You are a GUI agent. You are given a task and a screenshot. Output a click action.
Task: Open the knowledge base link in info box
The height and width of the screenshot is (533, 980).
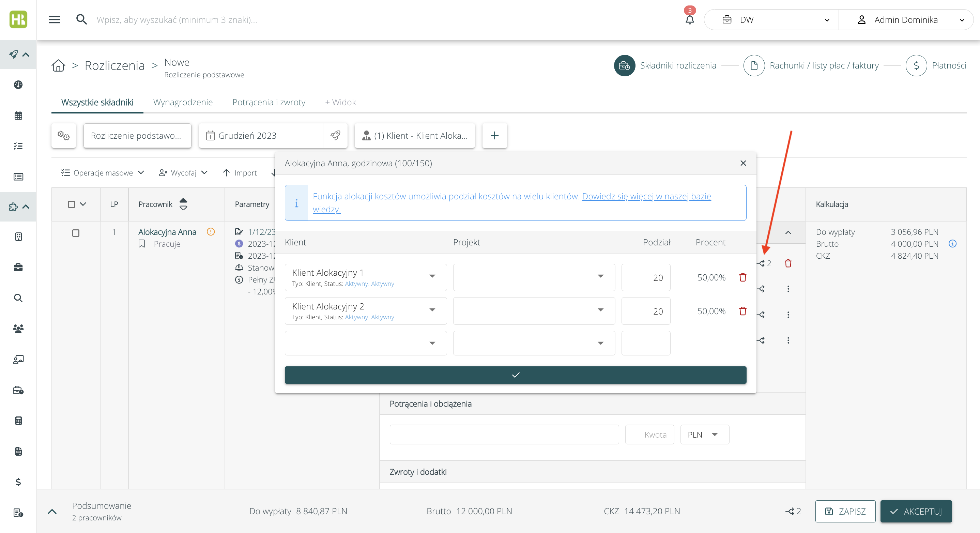pos(646,196)
